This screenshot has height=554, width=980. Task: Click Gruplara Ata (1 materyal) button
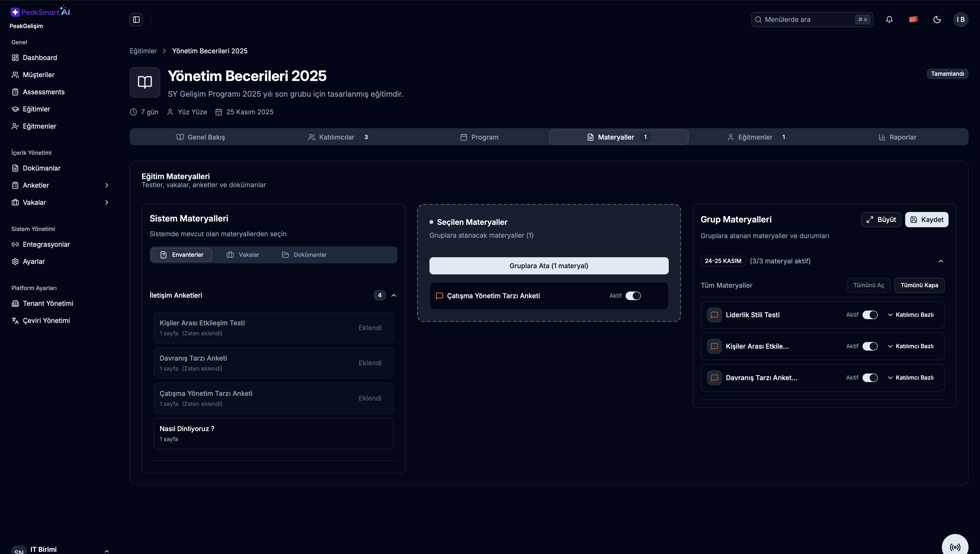549,266
